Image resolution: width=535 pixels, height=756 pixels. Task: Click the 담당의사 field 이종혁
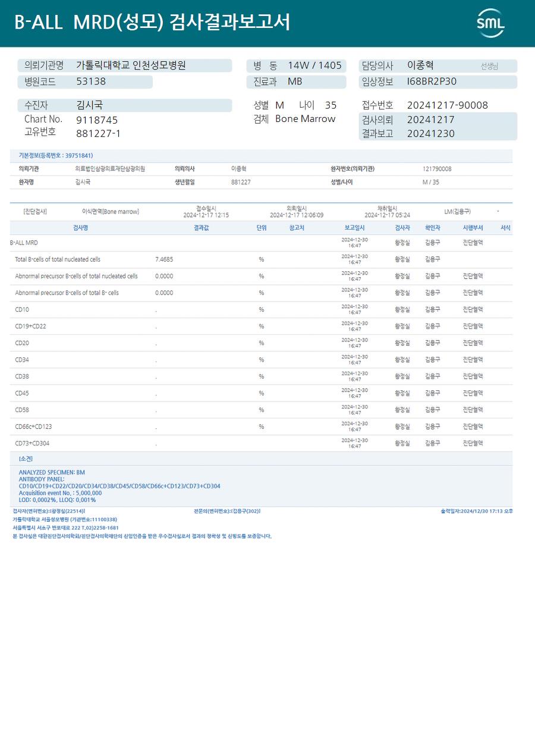pos(420,65)
